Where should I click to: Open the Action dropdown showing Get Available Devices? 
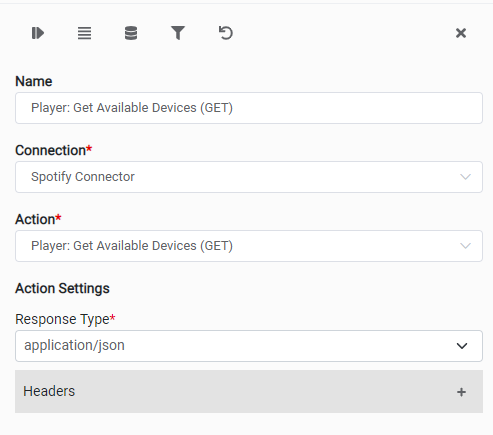pyautogui.click(x=249, y=246)
